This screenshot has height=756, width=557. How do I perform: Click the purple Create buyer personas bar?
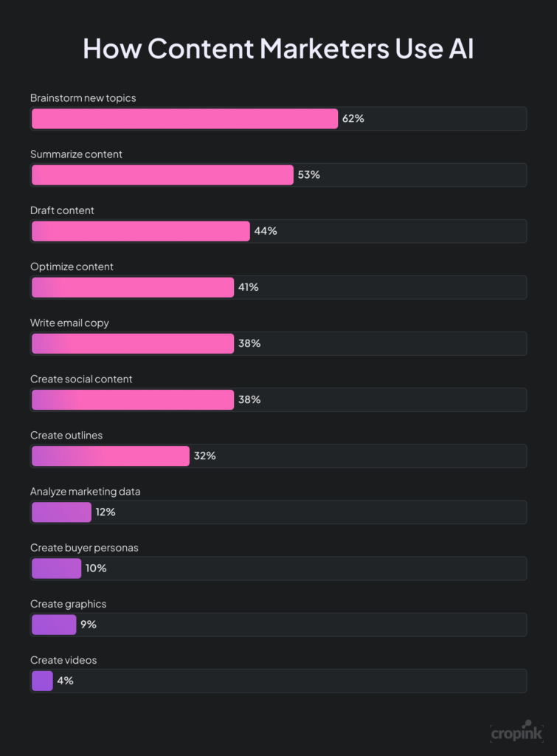[x=56, y=568]
